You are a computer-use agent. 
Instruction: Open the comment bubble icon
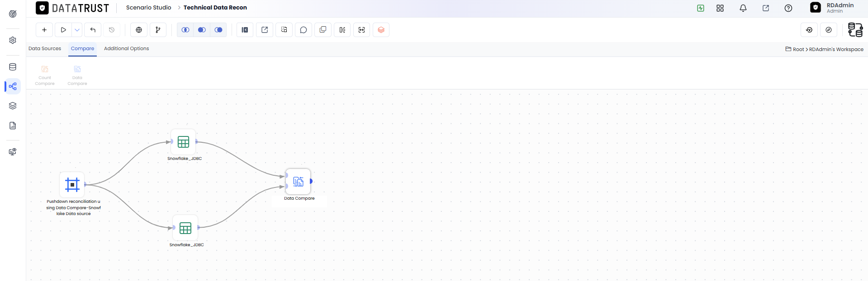click(x=304, y=30)
